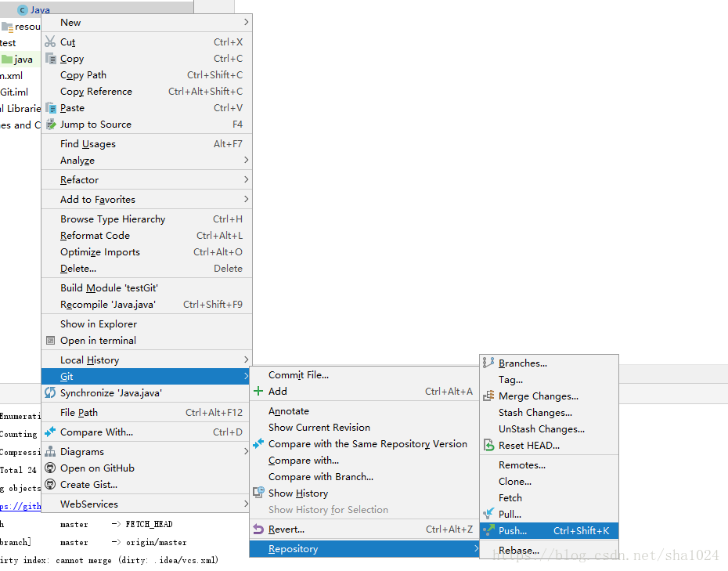The width and height of the screenshot is (728, 571).
Task: Click the Copy icon in context menu
Action: (51, 59)
